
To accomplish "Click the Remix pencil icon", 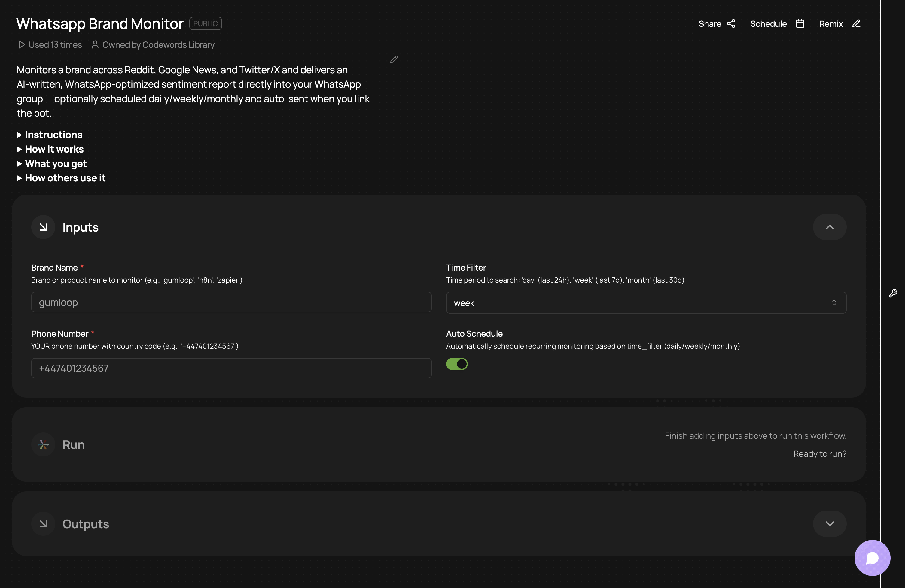I will (856, 23).
